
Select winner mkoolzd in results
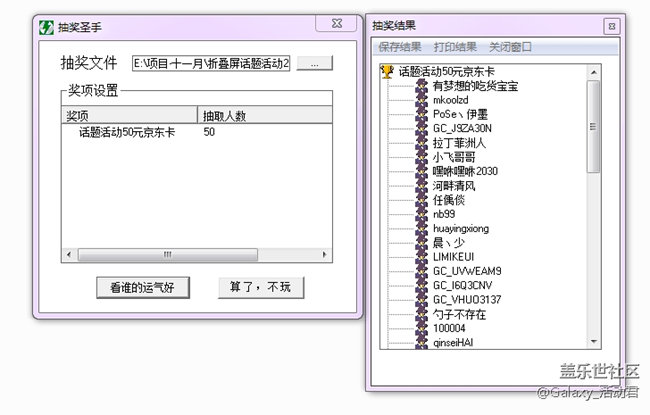[451, 100]
